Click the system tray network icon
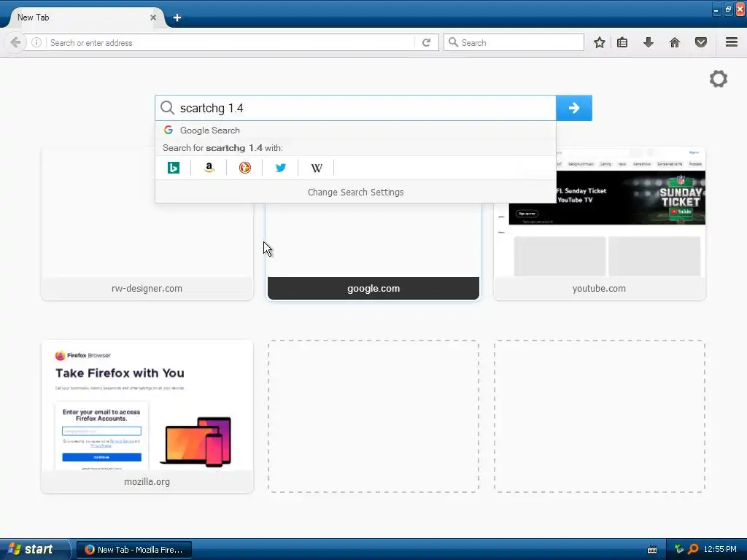The image size is (747, 560). [x=679, y=549]
